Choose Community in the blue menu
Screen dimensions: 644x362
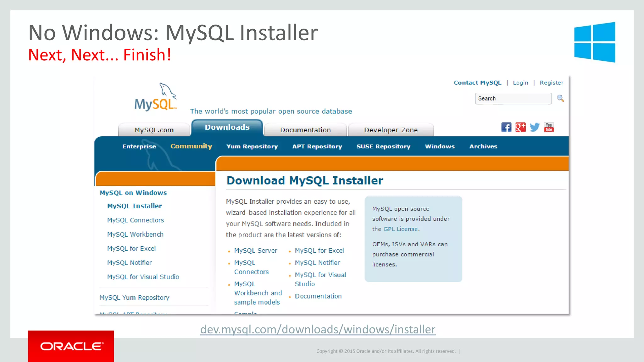tap(191, 146)
